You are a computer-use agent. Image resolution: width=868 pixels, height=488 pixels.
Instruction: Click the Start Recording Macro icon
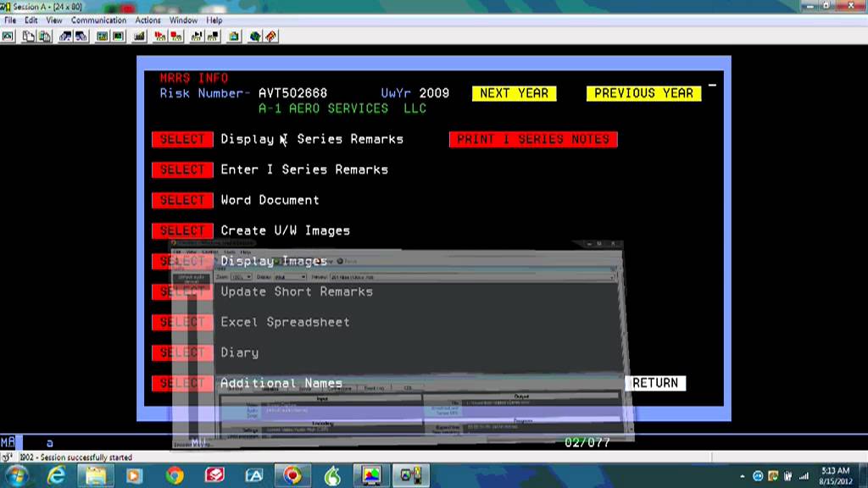(x=160, y=36)
